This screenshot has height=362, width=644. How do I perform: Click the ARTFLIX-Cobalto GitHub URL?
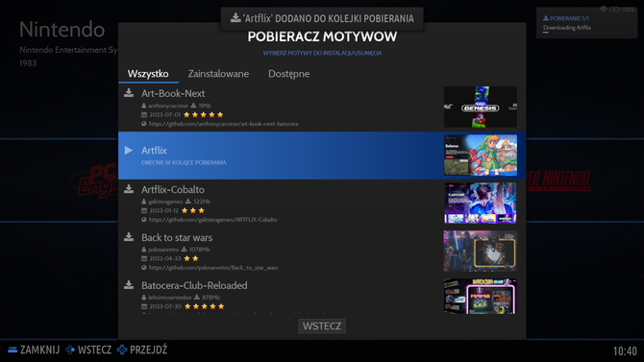[212, 220]
